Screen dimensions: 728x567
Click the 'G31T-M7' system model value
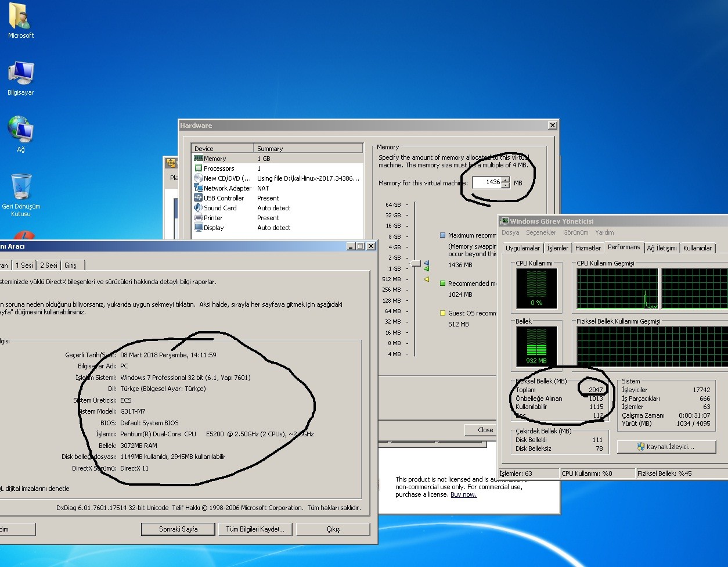[133, 411]
